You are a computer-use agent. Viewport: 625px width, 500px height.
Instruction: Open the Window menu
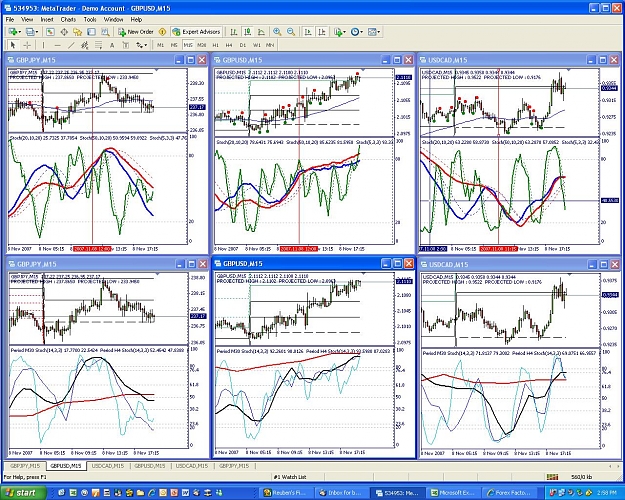point(114,19)
